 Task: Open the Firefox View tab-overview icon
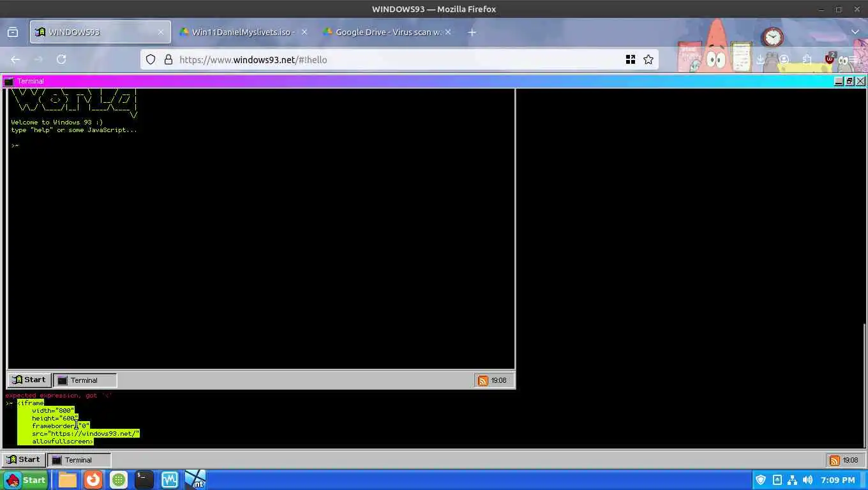[12, 32]
